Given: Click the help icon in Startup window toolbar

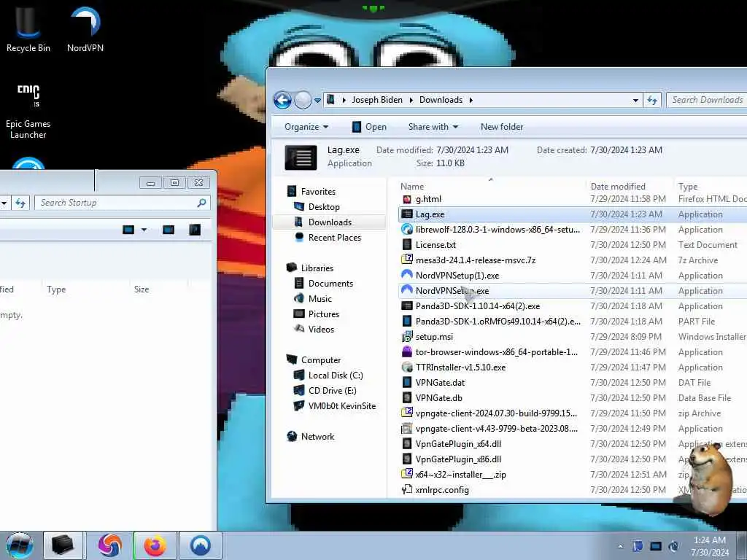Looking at the screenshot, I should point(194,230).
